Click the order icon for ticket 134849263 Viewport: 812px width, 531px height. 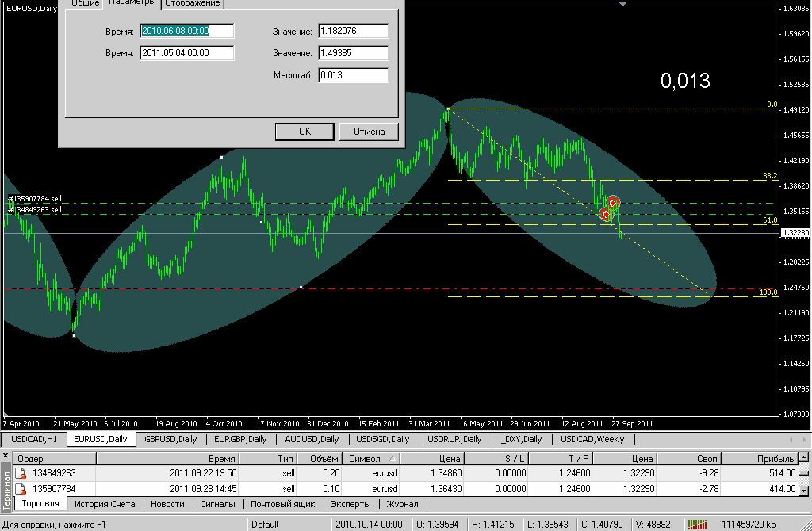(x=21, y=473)
